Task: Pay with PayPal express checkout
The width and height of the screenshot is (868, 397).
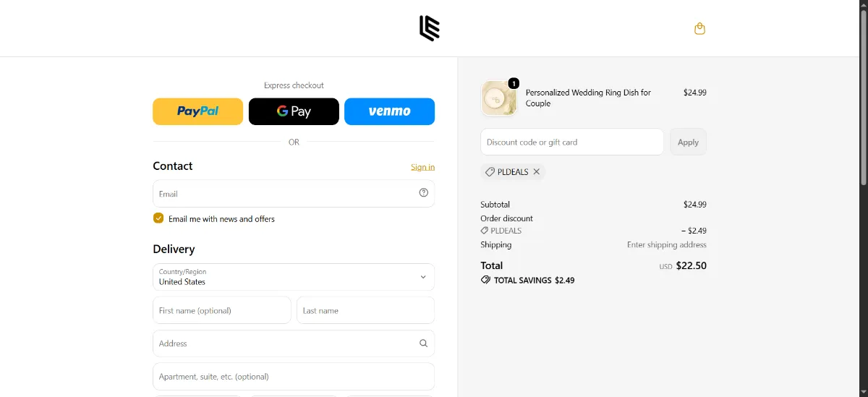Action: pos(197,111)
